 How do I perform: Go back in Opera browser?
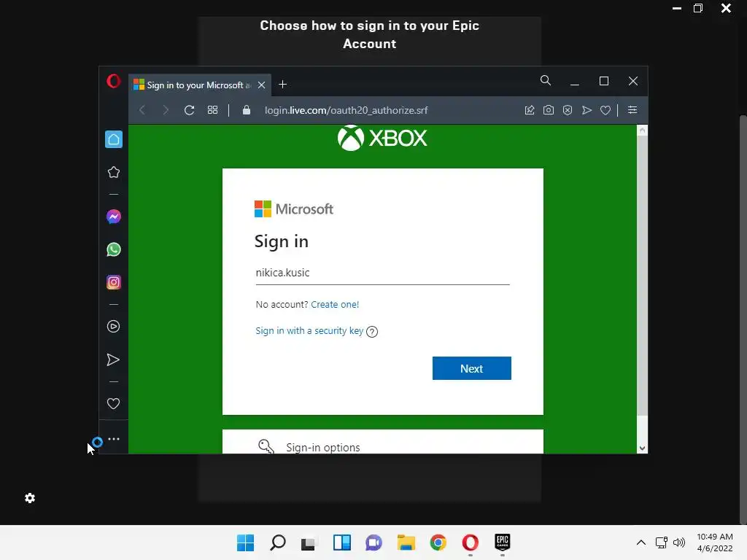point(142,110)
